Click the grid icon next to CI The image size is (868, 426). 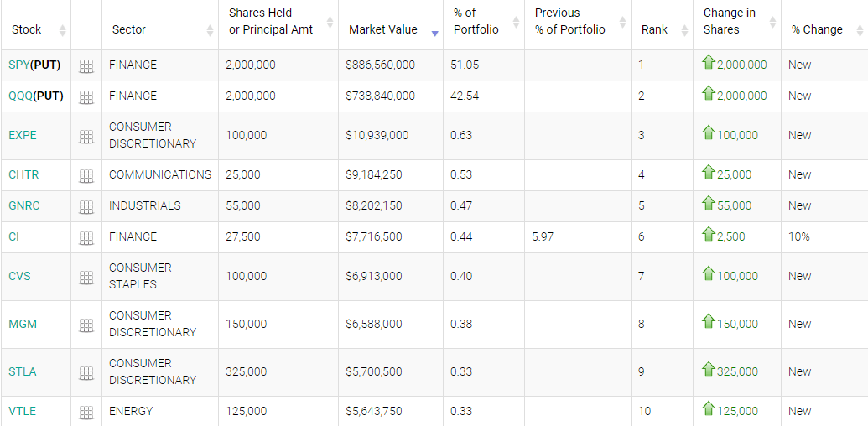(x=86, y=237)
